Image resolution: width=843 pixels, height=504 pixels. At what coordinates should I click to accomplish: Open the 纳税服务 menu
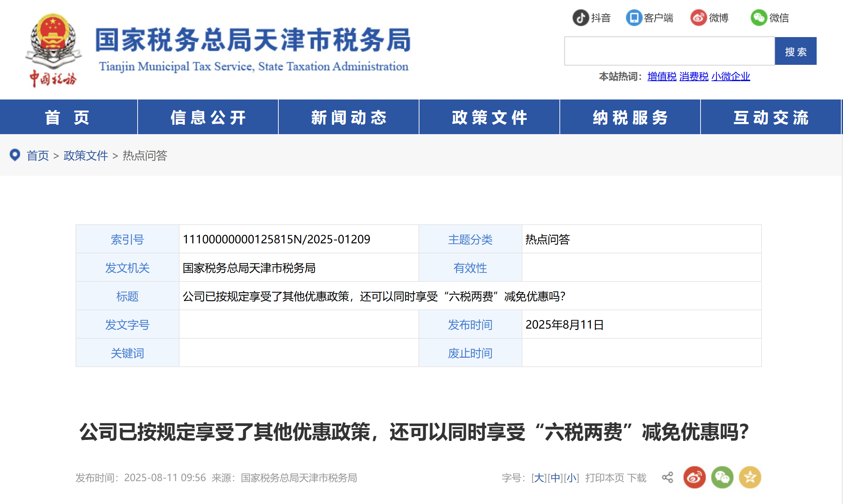pyautogui.click(x=629, y=117)
